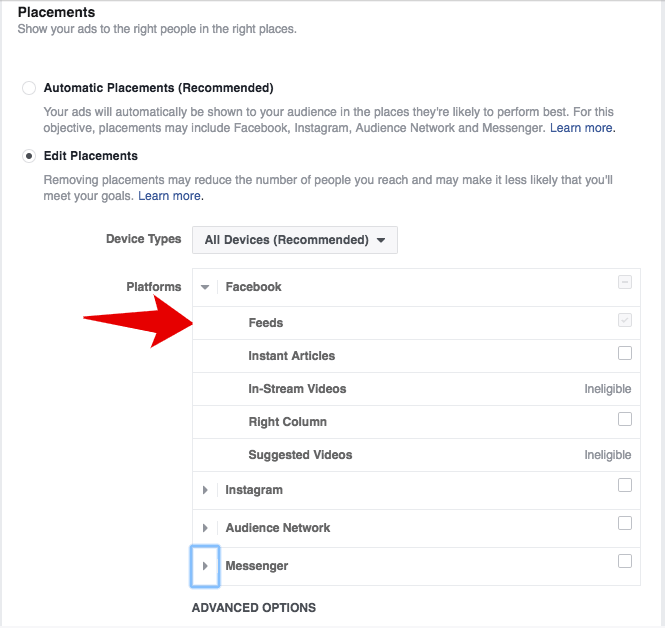The height and width of the screenshot is (628, 665).
Task: Enable the Instant Articles checkbox
Action: click(625, 353)
